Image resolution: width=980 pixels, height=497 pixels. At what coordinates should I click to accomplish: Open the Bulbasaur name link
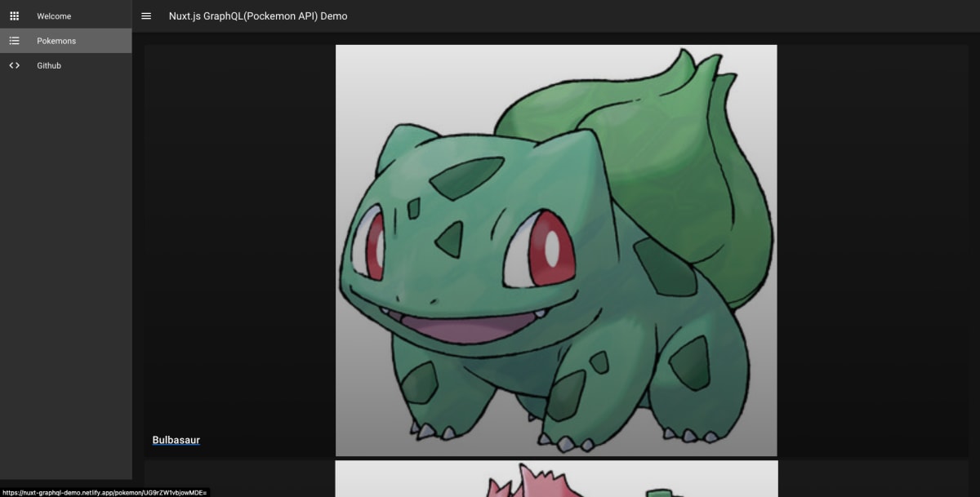(x=176, y=441)
